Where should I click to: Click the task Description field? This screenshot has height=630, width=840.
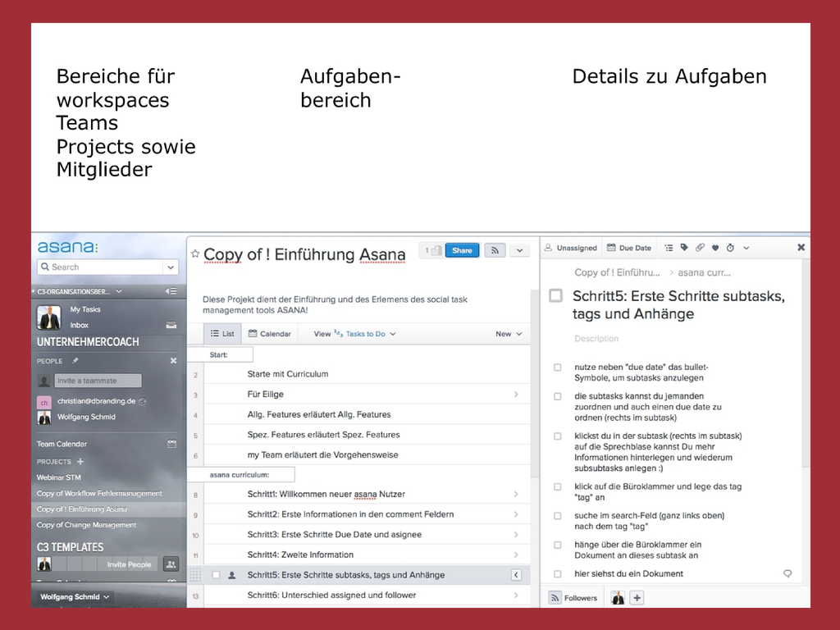coord(596,339)
